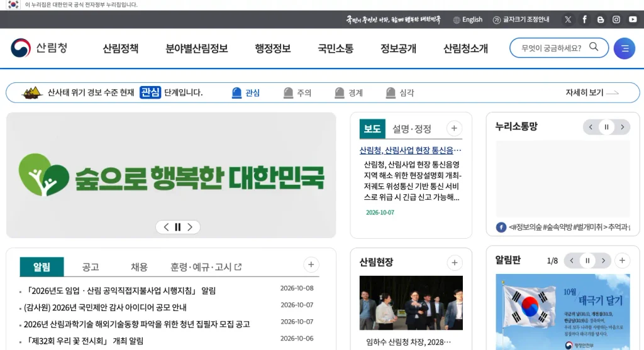Open the 2026년도 임업·산림 공익직접지불사업 notice
This screenshot has height=350, width=644.
click(120, 291)
